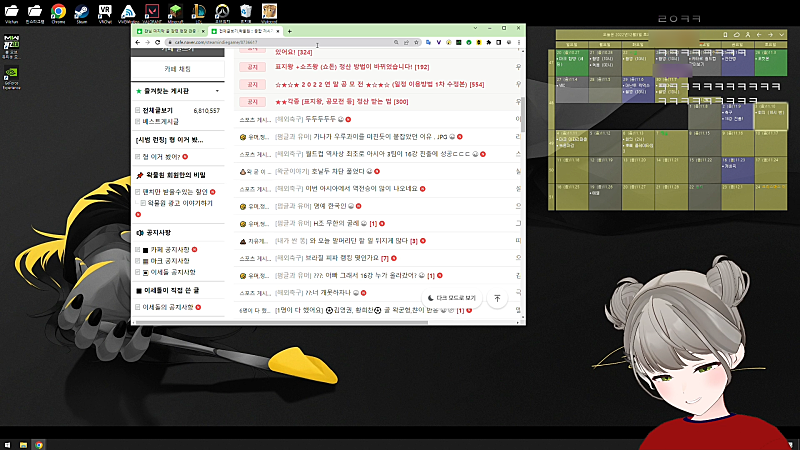Click the Chrome icon in the taskbar
800x450 pixels.
pyautogui.click(x=39, y=445)
